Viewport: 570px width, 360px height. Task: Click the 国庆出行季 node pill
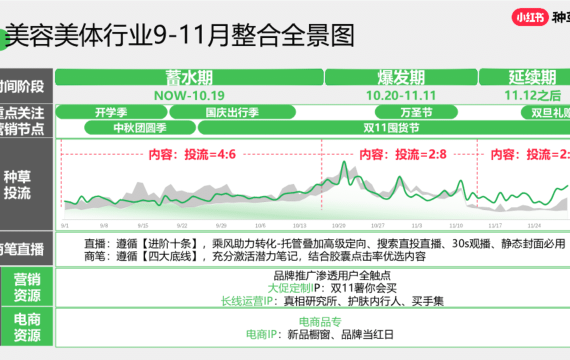[x=232, y=112]
